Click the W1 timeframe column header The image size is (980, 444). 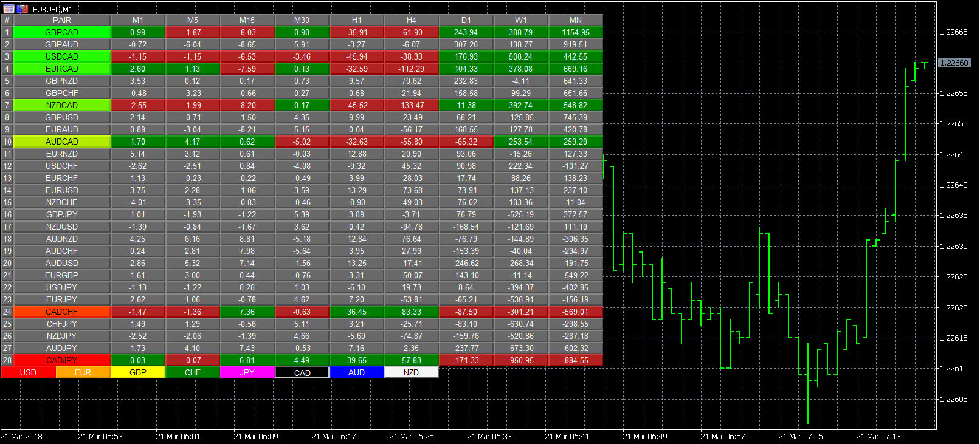[521, 20]
